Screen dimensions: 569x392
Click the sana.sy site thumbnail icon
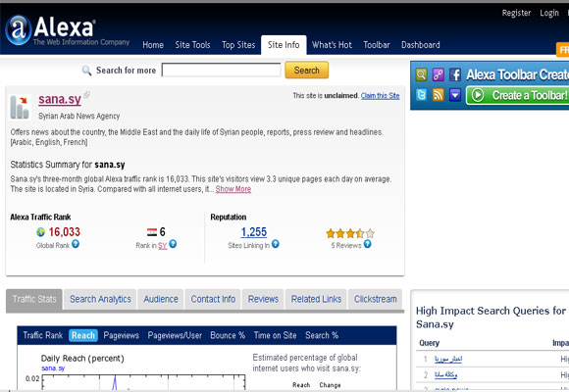point(20,107)
